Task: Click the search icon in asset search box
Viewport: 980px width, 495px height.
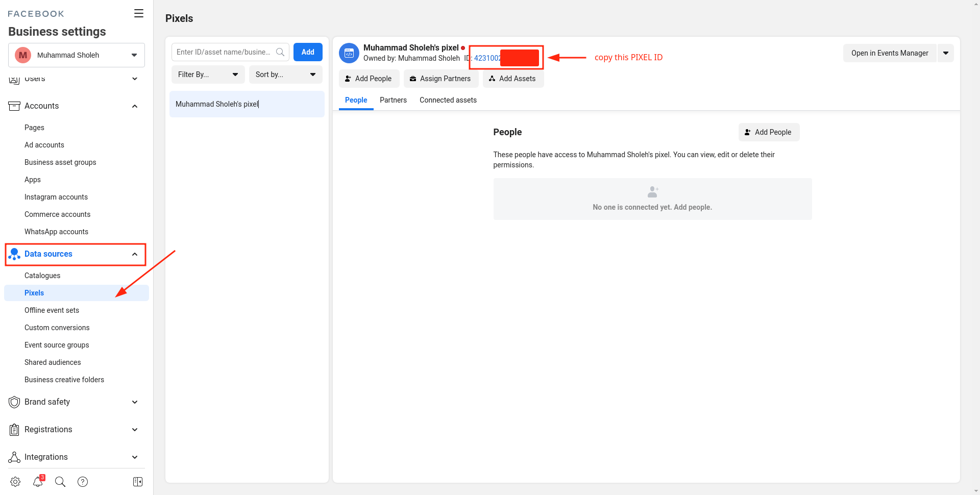Action: (280, 52)
